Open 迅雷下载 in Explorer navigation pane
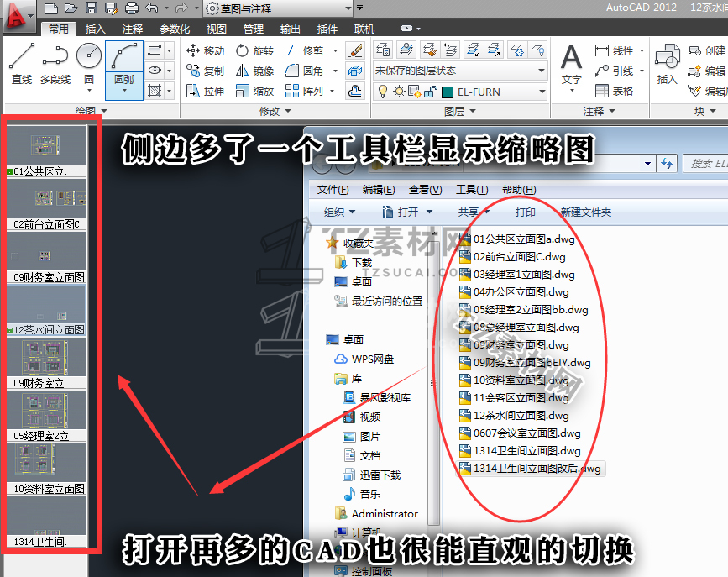 [x=371, y=475]
